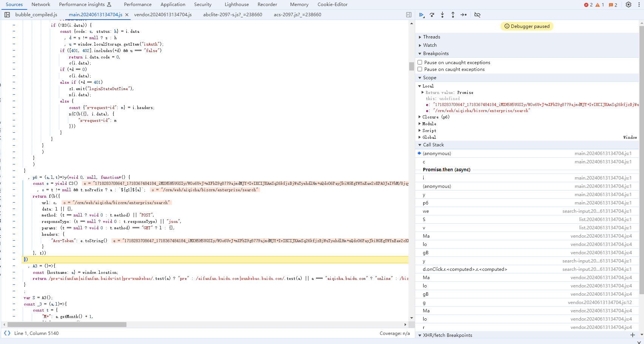Click the Debugger paused notice
Screen dimensions: 644x344
click(x=527, y=26)
